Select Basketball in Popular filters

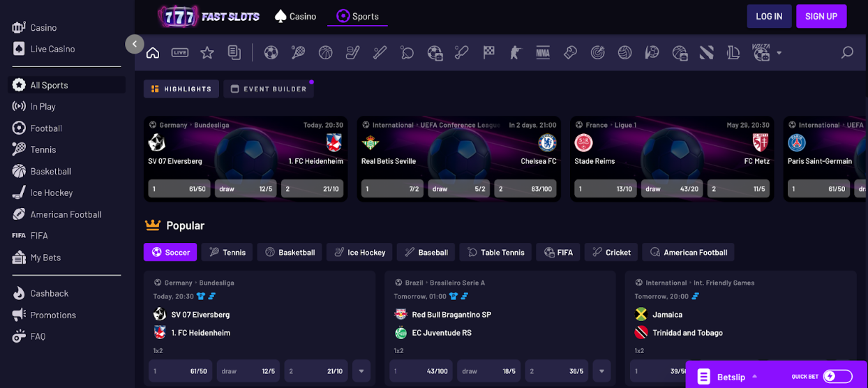[x=290, y=252]
